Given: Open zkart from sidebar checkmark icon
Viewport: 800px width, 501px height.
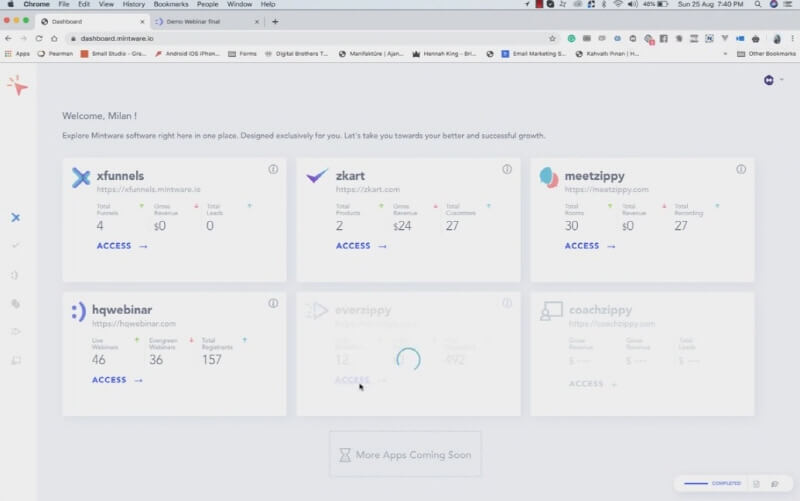Looking at the screenshot, I should click(16, 246).
